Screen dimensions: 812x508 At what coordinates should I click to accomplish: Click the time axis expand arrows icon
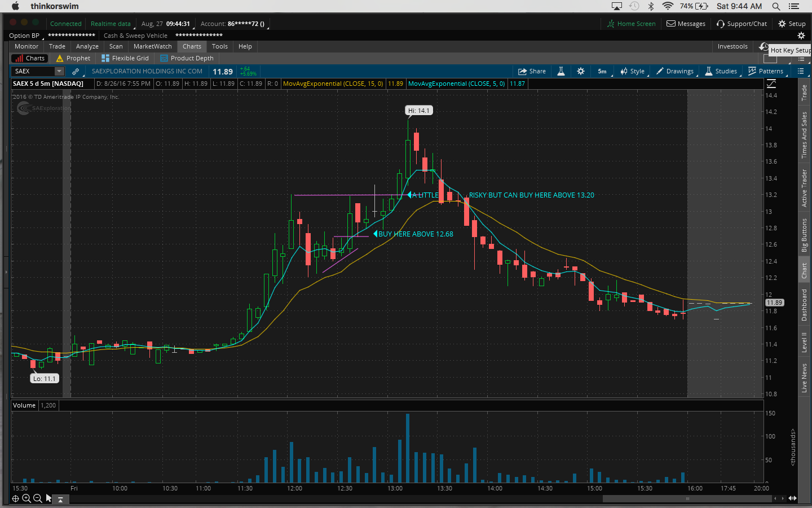[792, 498]
